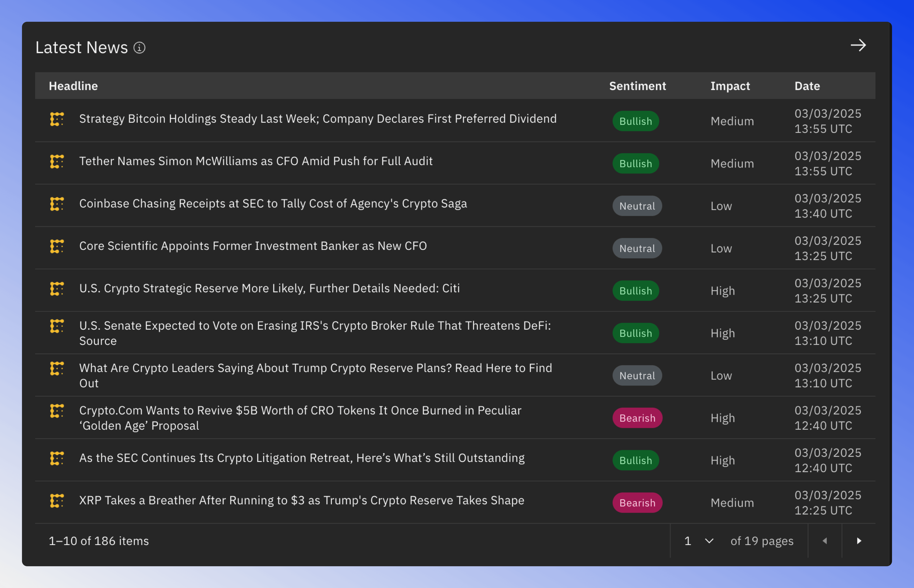Click Neutral badge on Coinbase Chasing Receipts row
The height and width of the screenshot is (588, 914).
pos(637,206)
